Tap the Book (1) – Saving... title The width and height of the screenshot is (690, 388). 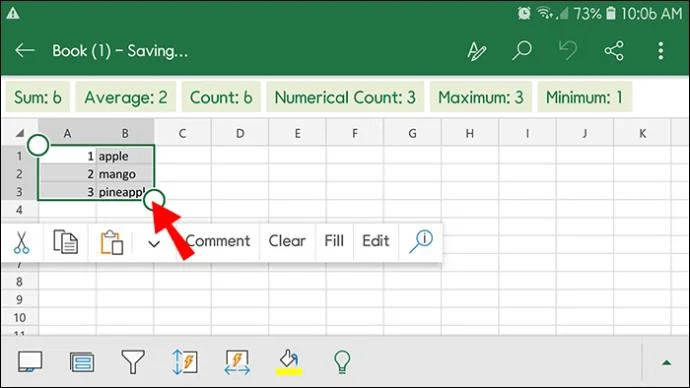[120, 51]
